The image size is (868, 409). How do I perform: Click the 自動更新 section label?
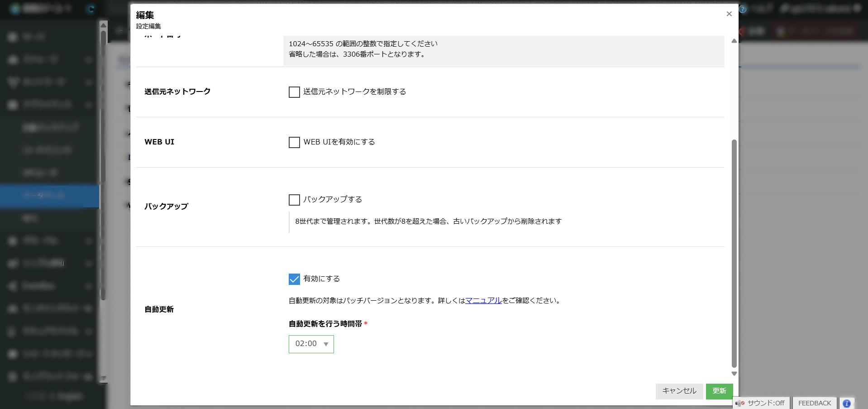pos(159,309)
